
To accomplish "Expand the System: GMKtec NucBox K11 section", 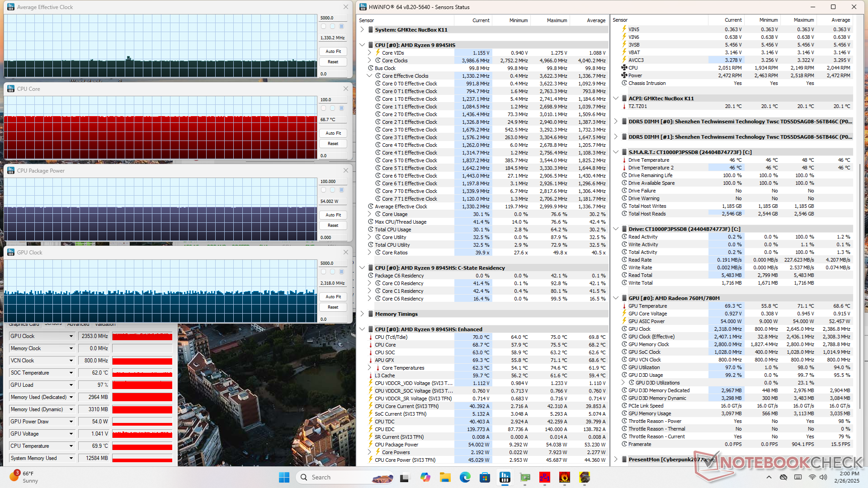I will (x=362, y=30).
